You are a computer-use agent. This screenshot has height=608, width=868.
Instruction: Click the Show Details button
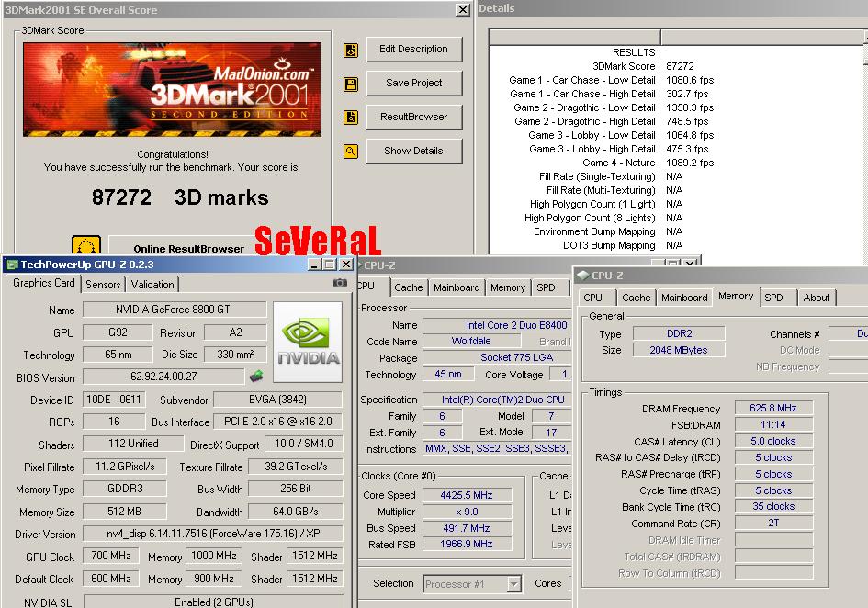click(x=413, y=151)
